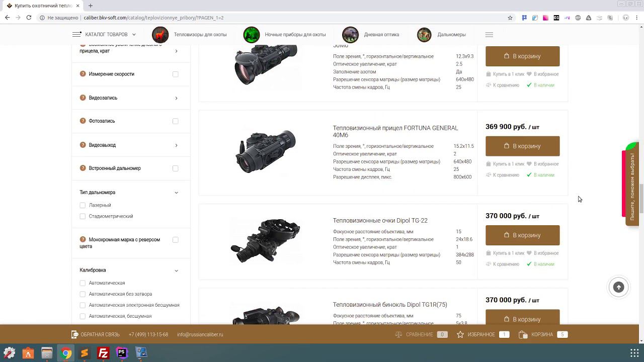Show help for Измерение скорости filter
Viewport: 644px width, 362px height.
(83, 74)
